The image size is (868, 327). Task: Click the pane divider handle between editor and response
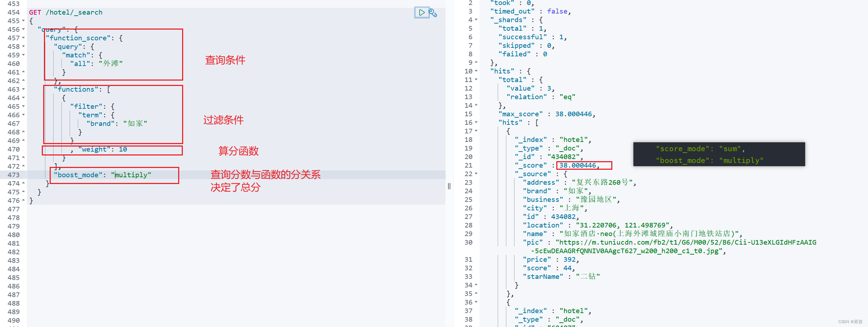pos(449,186)
